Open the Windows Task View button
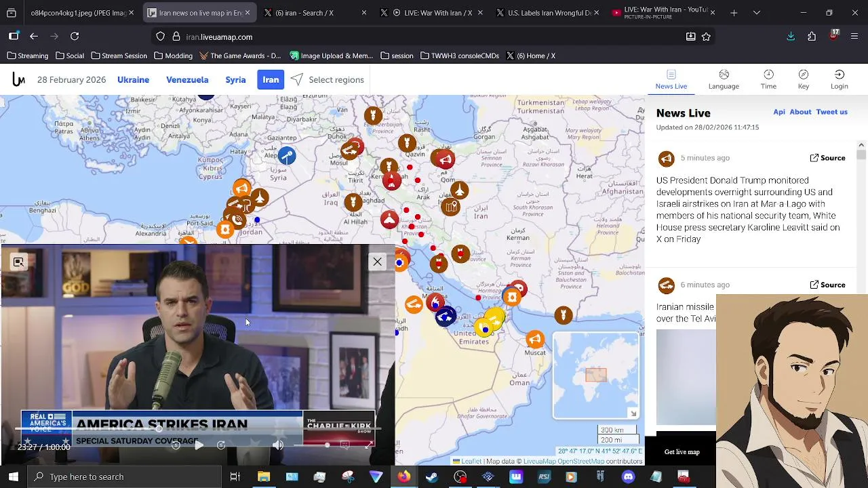This screenshot has width=868, height=488. [x=235, y=476]
